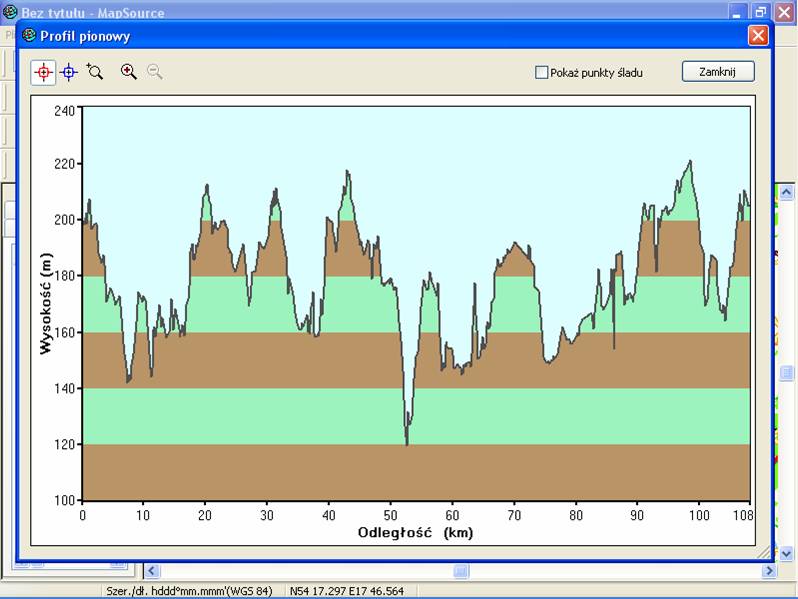Click the map vertical scrollbar thumb
Viewport: 798px width, 599px height.
coord(786,373)
